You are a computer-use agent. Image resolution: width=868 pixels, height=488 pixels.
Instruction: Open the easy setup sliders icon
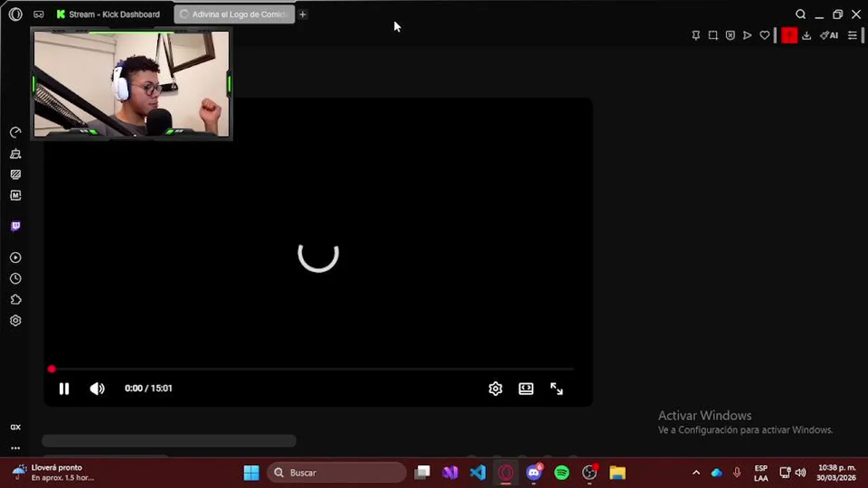point(852,35)
